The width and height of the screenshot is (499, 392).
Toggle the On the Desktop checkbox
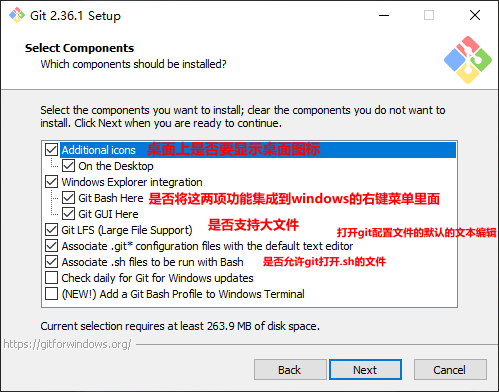pyautogui.click(x=68, y=166)
